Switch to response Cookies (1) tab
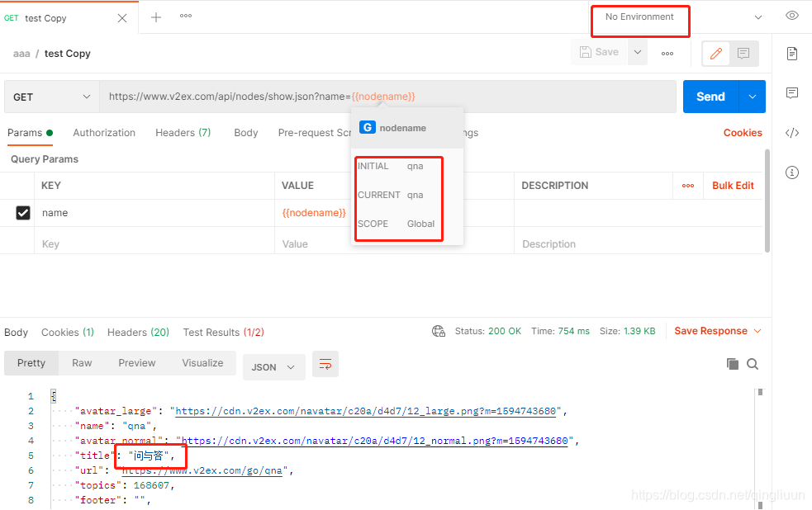812x510 pixels. pos(68,332)
